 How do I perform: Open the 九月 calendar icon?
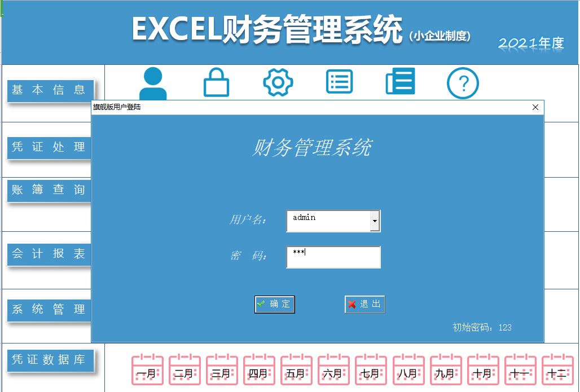[x=446, y=369]
